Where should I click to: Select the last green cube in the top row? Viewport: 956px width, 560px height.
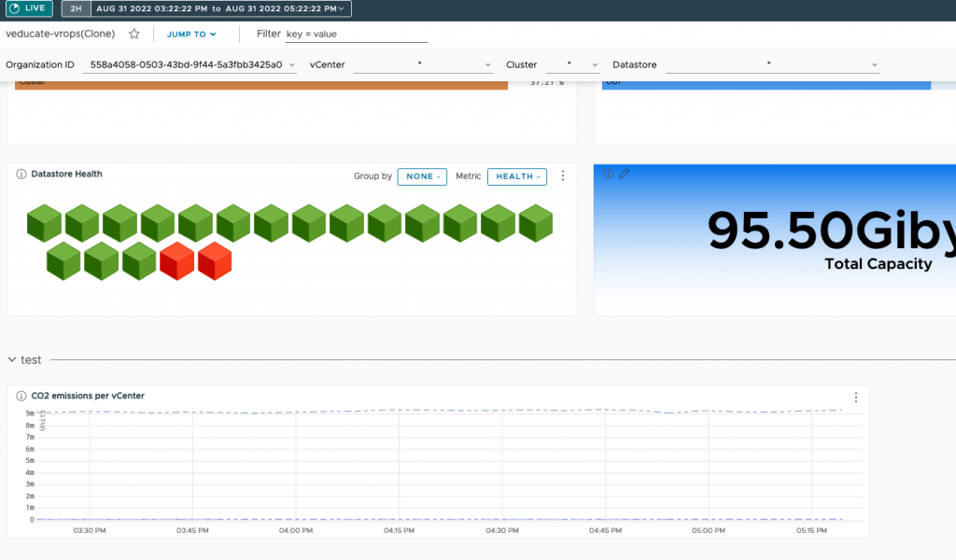536,223
